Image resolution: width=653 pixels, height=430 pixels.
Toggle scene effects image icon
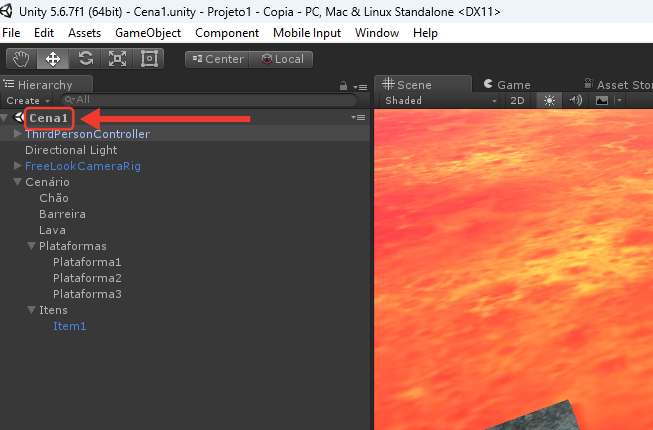(602, 100)
